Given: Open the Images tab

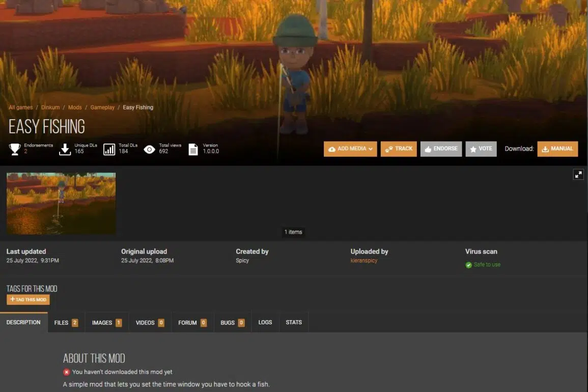Looking at the screenshot, I should [107, 323].
